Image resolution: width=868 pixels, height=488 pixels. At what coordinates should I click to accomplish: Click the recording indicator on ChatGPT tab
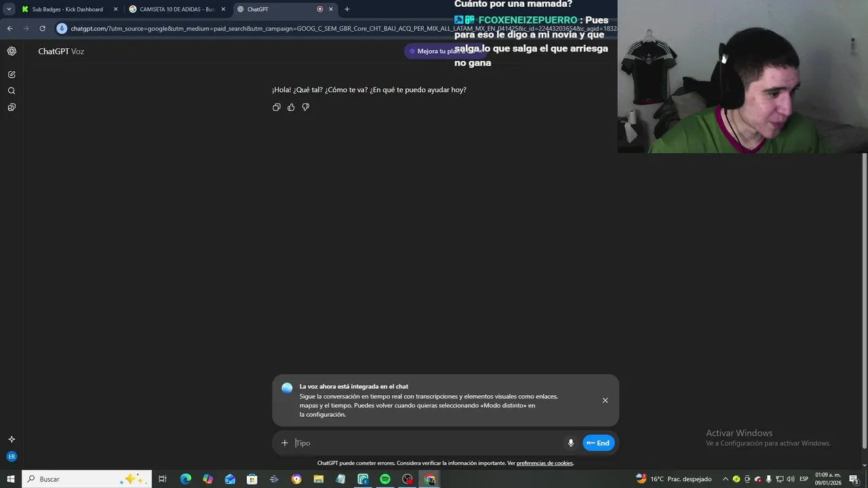pyautogui.click(x=320, y=9)
